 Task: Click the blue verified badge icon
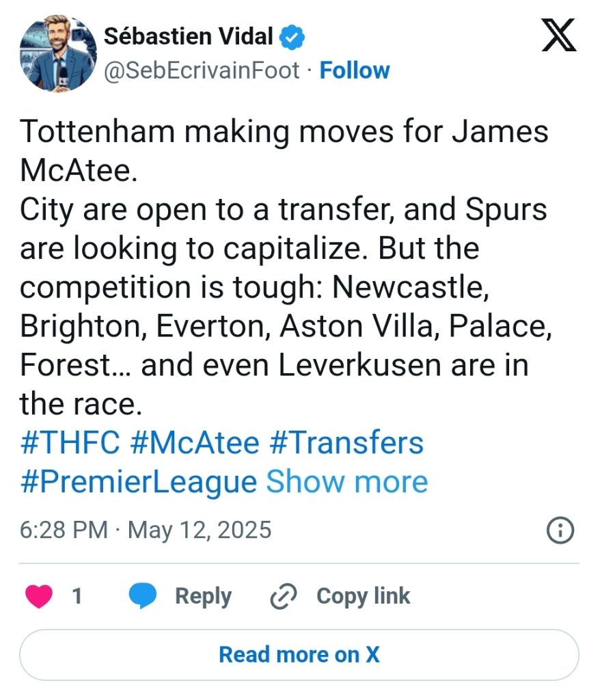pos(292,38)
